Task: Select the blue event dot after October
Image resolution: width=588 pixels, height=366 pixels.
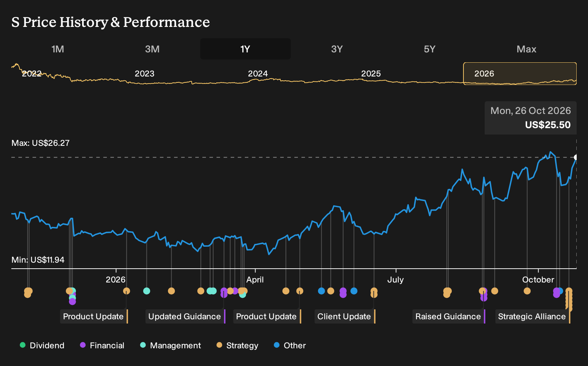Action: [x=560, y=291]
